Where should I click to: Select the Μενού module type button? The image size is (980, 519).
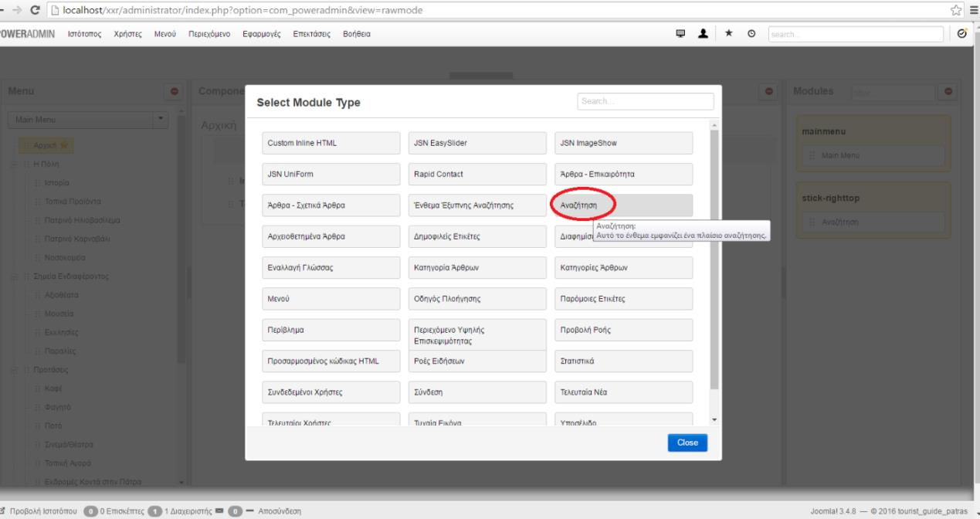(x=330, y=298)
